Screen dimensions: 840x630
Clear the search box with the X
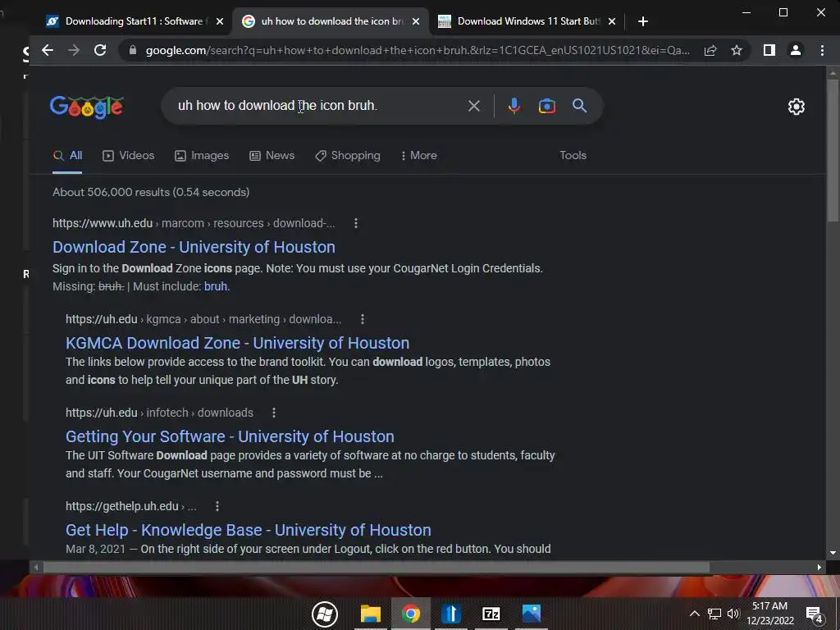[473, 106]
